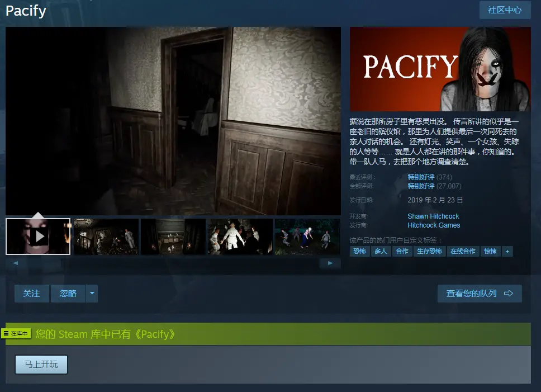Select the thumbnail with figure in white suit

pyautogui.click(x=240, y=237)
